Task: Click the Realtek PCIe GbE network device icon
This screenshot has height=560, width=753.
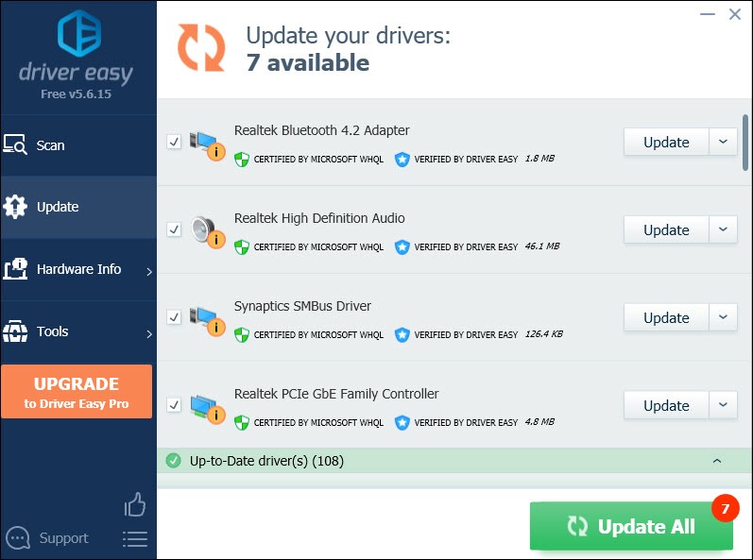Action: coord(207,407)
